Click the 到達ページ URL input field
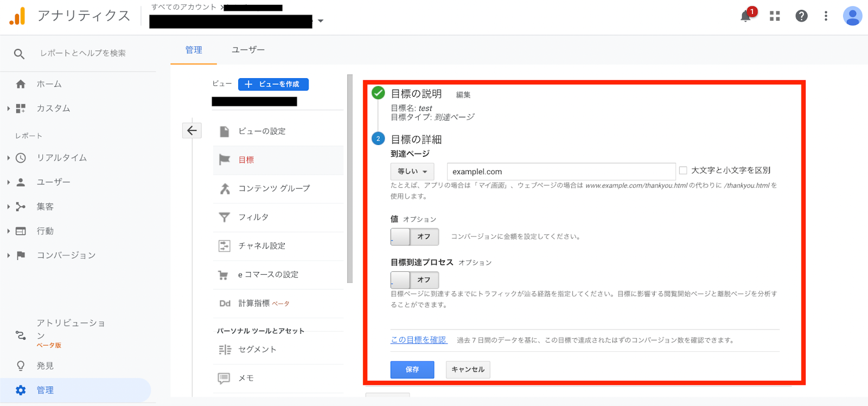 coord(561,172)
